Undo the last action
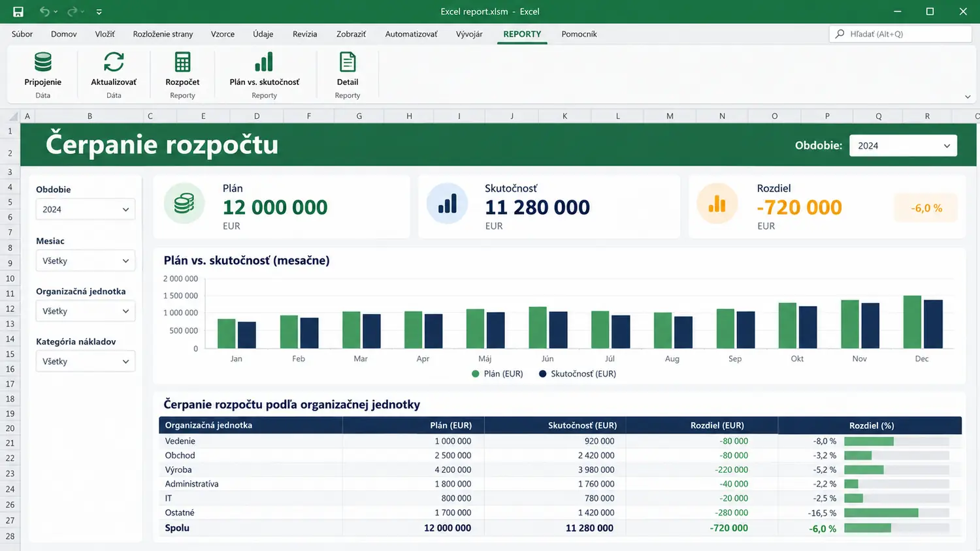 (x=44, y=12)
